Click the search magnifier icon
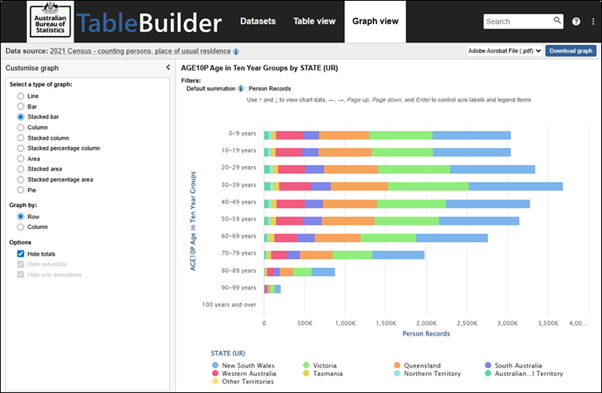The height and width of the screenshot is (393, 602). click(557, 20)
